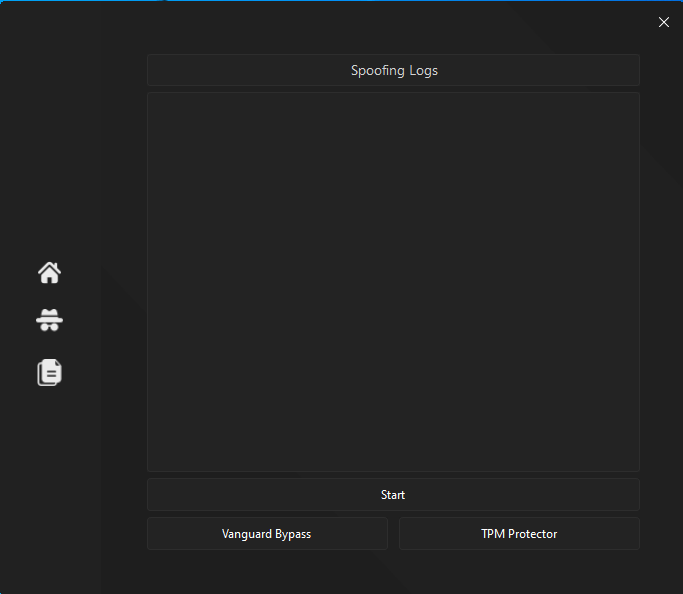683x594 pixels.
Task: Launch the TPM Protector button
Action: pos(519,534)
